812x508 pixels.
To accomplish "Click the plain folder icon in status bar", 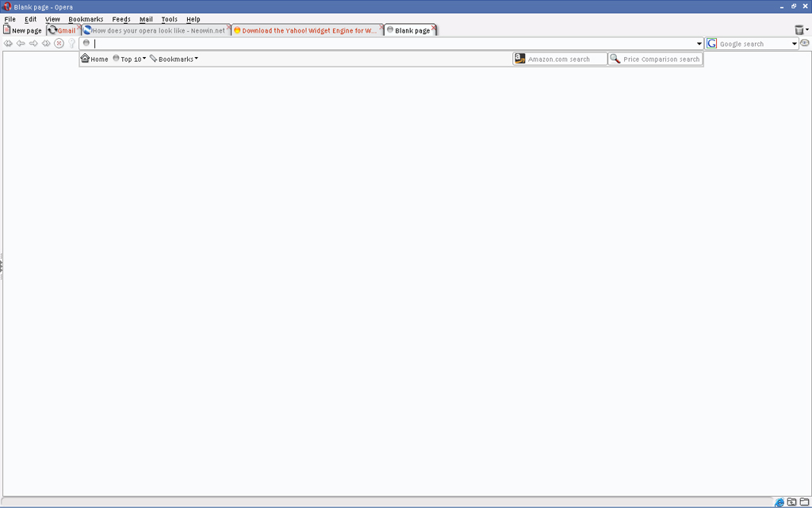I will click(804, 502).
